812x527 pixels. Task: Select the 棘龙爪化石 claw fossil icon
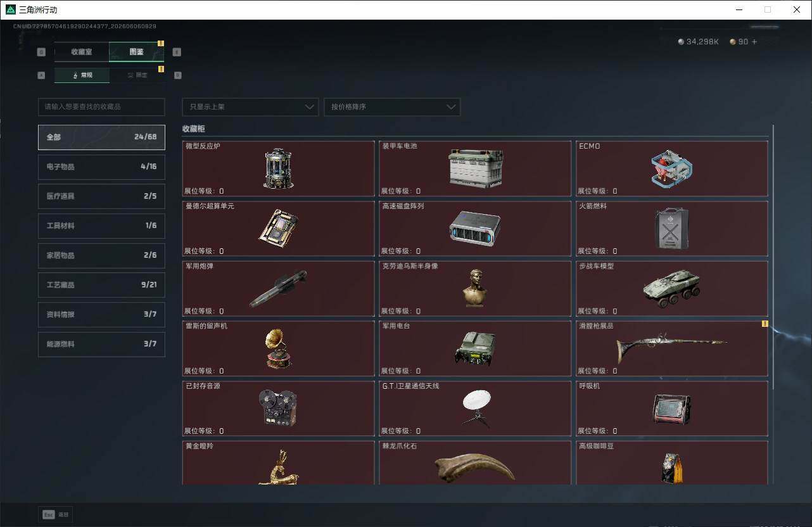click(x=475, y=467)
